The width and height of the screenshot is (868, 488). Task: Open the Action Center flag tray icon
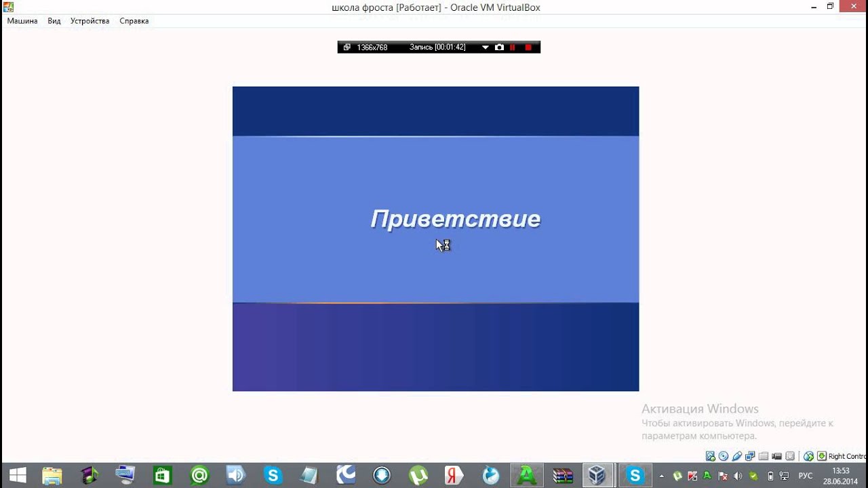click(x=723, y=476)
